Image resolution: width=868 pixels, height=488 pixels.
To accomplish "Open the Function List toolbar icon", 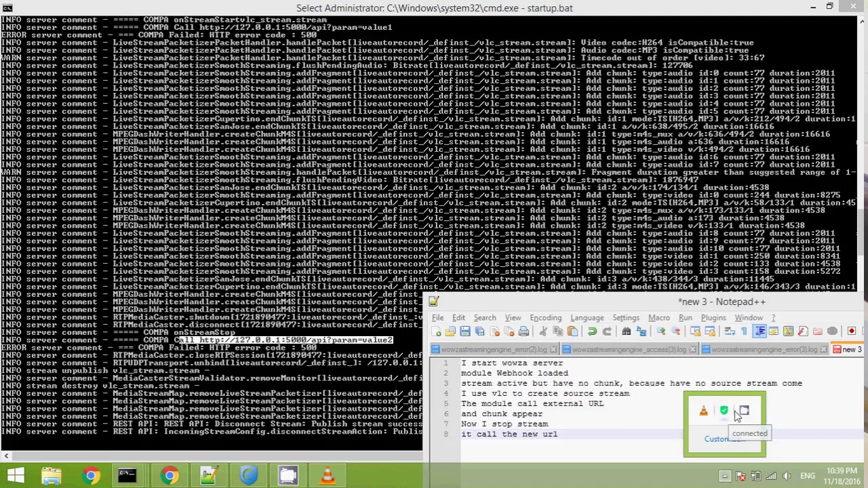I will click(x=803, y=331).
